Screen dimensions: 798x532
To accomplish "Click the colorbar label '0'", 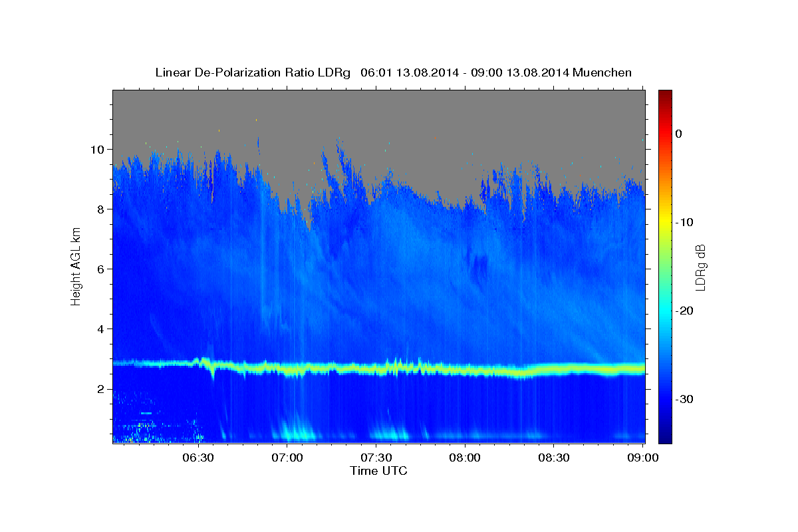I will pyautogui.click(x=679, y=134).
